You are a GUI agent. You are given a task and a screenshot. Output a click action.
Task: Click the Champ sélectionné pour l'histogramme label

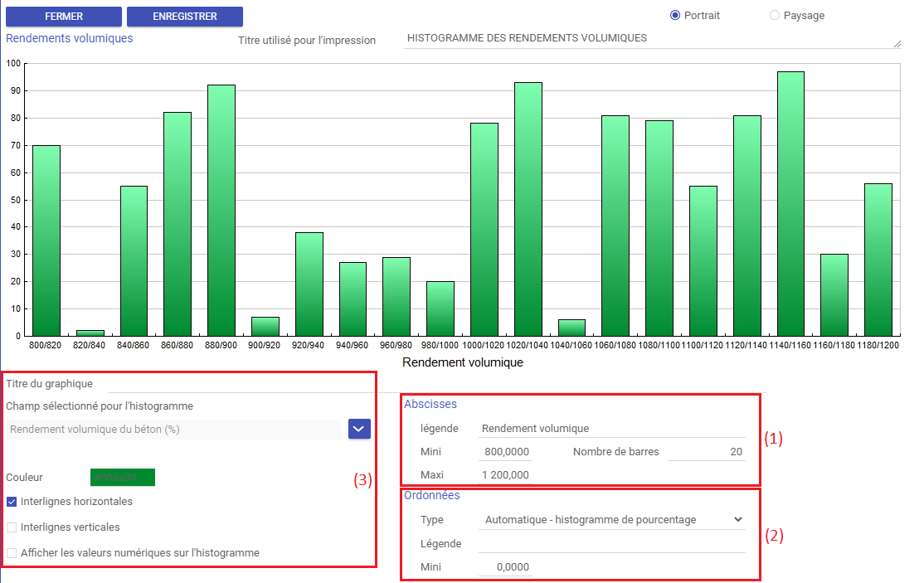point(100,406)
